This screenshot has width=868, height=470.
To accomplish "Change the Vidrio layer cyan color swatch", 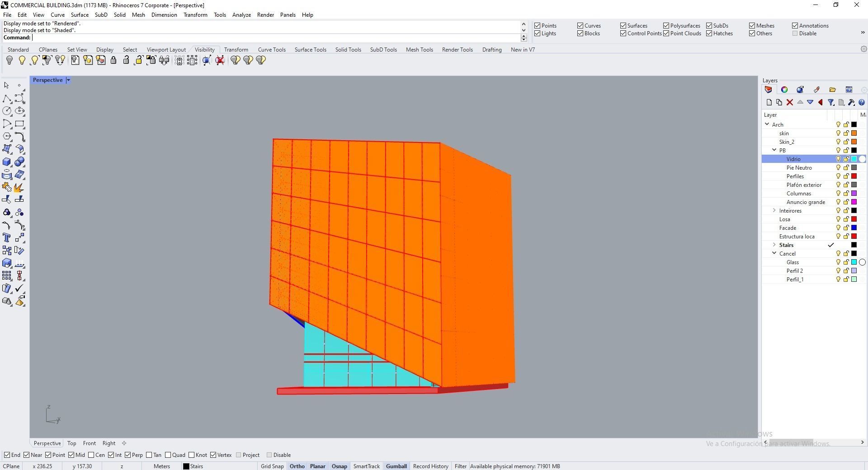I will click(x=854, y=159).
